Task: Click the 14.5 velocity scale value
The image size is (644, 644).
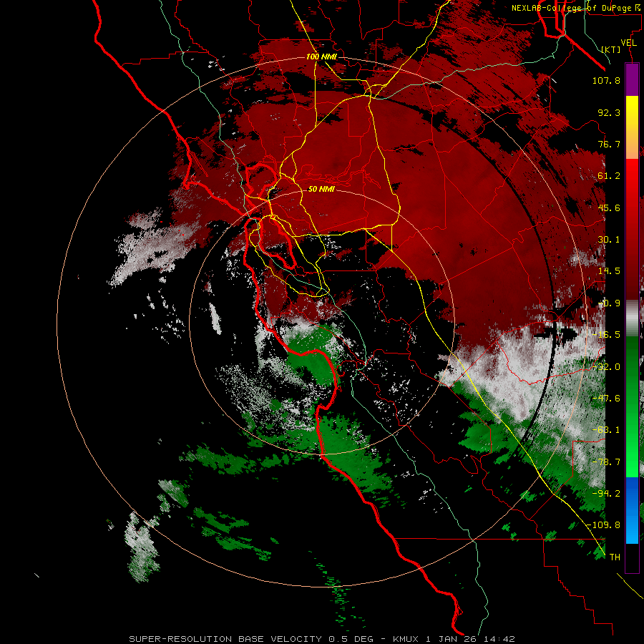Action: [x=609, y=271]
